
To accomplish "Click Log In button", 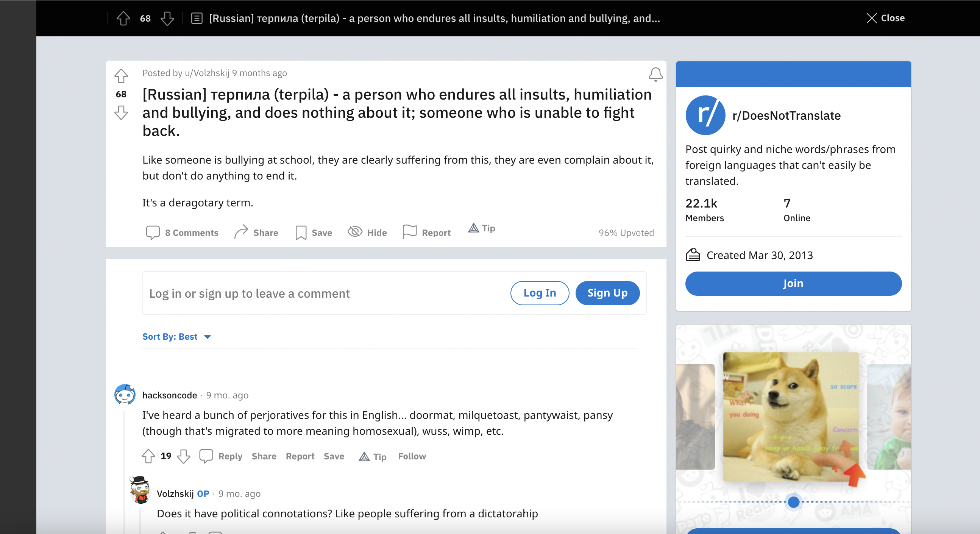I will (539, 293).
